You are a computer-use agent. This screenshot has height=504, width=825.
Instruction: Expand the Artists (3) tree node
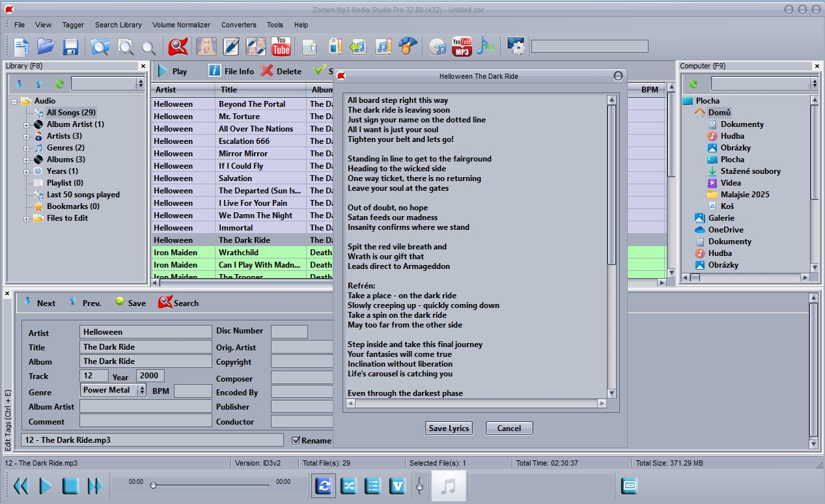27,136
